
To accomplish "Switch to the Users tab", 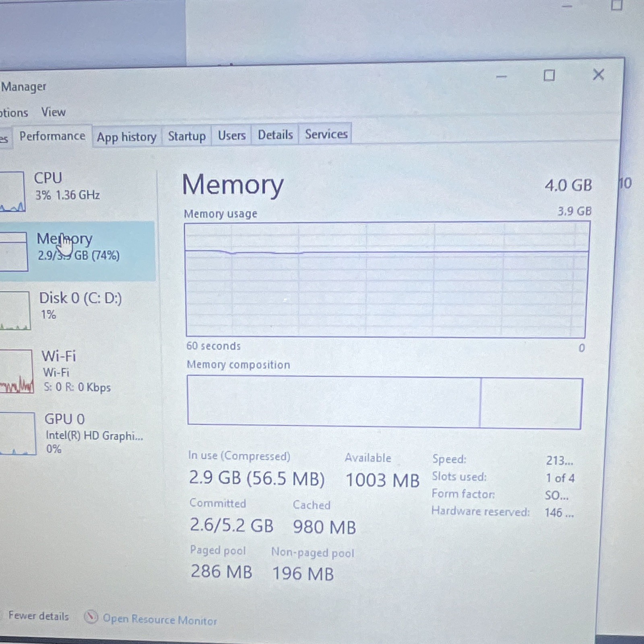I will pyautogui.click(x=231, y=135).
